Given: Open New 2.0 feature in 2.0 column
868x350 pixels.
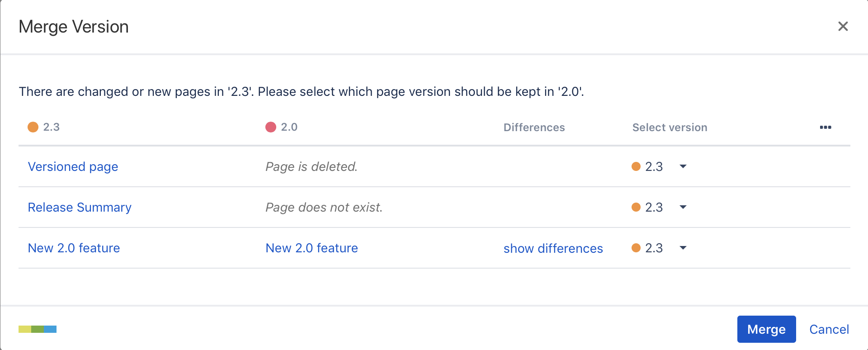Looking at the screenshot, I should click(x=311, y=248).
